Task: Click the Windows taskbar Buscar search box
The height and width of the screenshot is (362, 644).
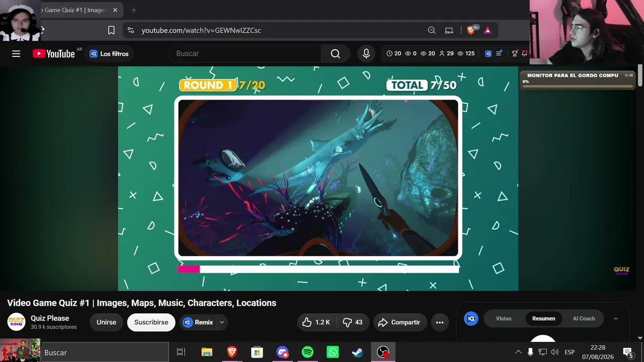Action: [105, 352]
